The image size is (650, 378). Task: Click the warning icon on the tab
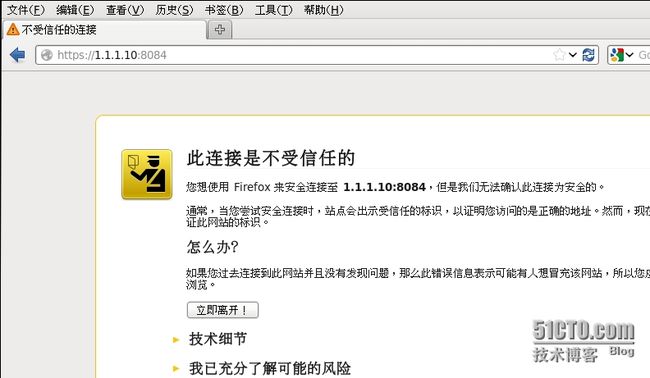(13, 29)
